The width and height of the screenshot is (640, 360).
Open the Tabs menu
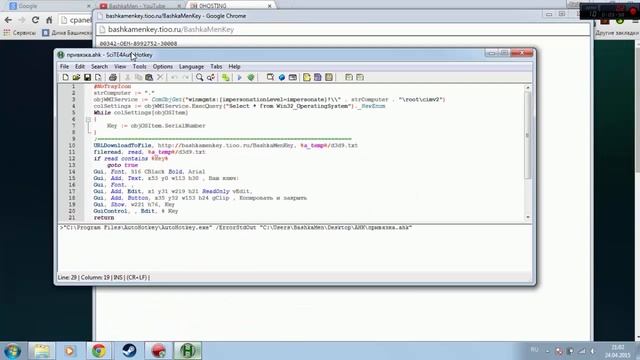216,67
